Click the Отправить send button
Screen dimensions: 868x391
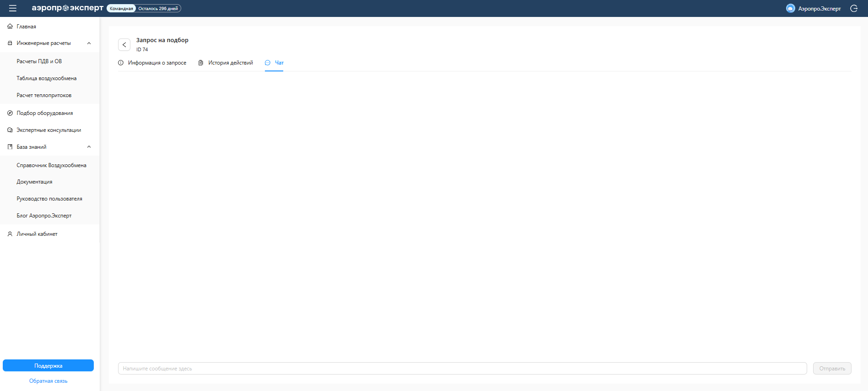(832, 369)
